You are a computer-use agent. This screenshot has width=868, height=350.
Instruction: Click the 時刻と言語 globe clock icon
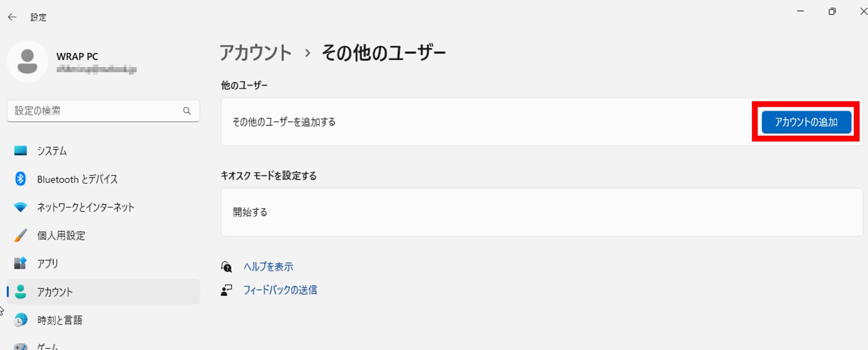pyautogui.click(x=20, y=320)
